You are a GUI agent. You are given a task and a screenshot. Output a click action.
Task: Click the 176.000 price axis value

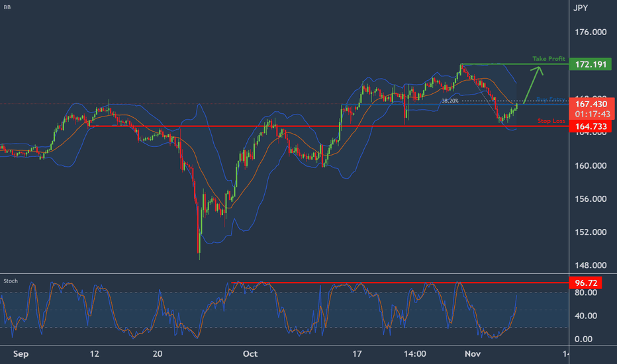(591, 32)
